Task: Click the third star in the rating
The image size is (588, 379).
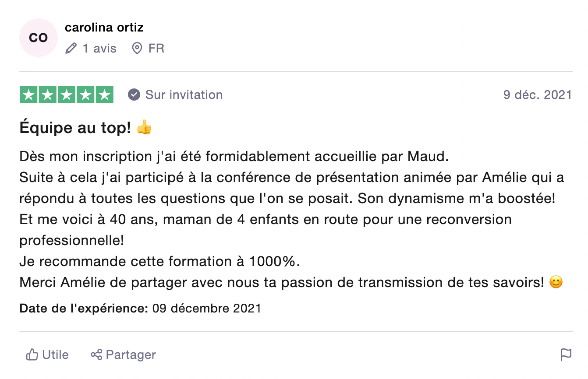Action: 67,95
